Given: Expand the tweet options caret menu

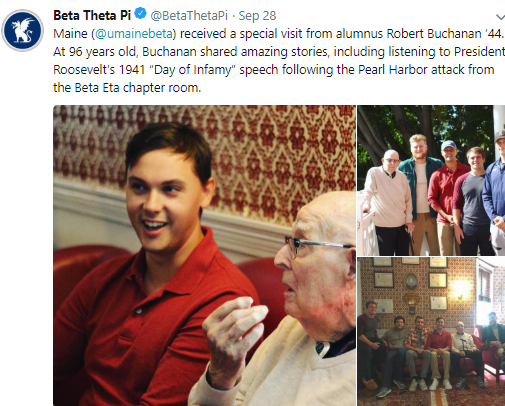Looking at the screenshot, I should coord(500,17).
